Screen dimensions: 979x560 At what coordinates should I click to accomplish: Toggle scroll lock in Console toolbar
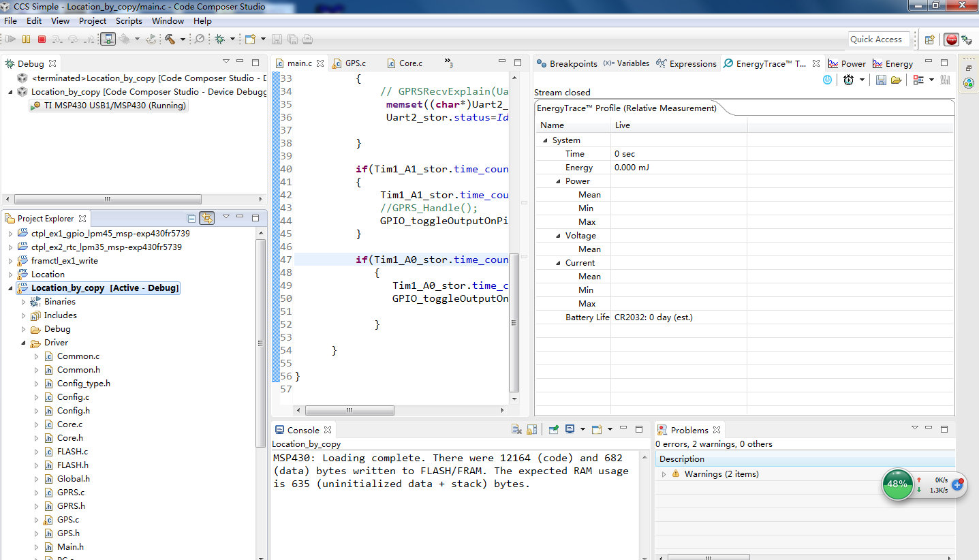(532, 430)
